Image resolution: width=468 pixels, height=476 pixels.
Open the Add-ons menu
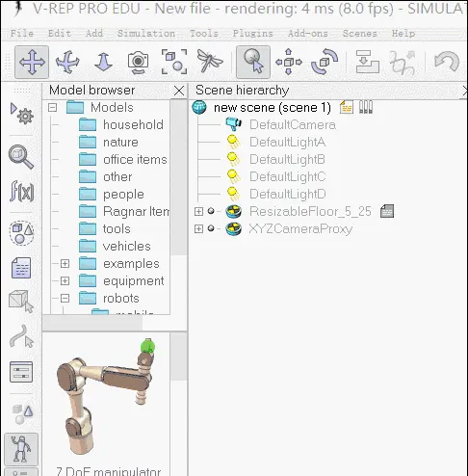308,34
